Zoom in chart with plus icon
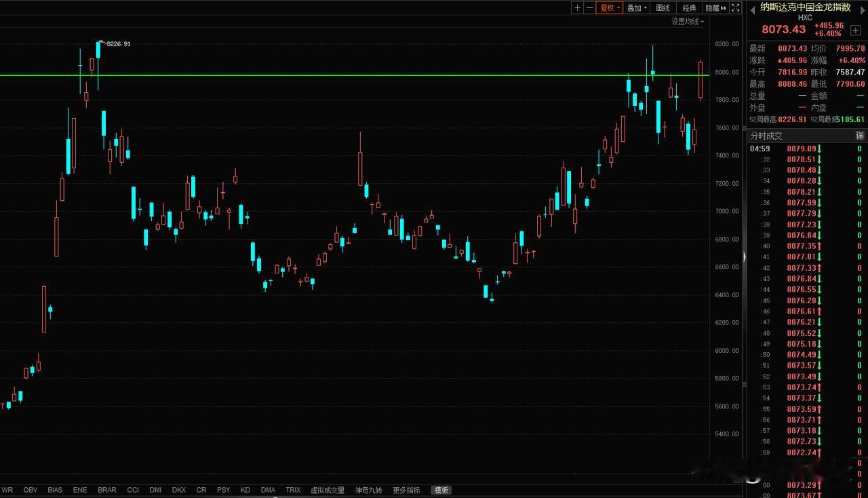Image resolution: width=868 pixels, height=498 pixels. coord(577,7)
